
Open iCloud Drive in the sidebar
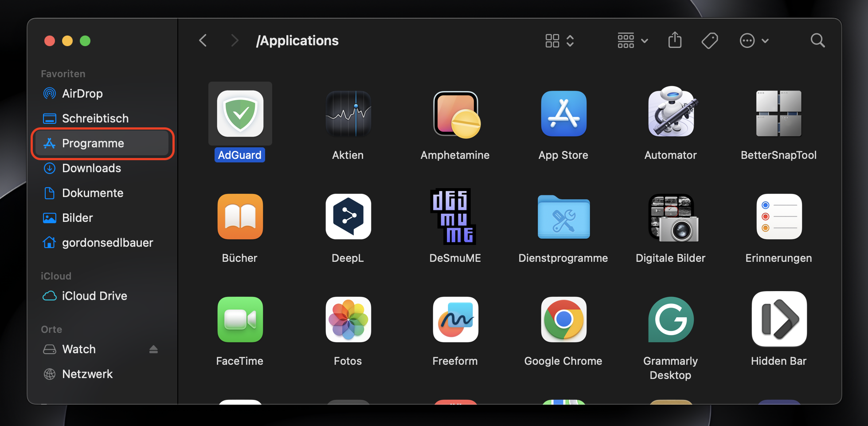(102, 296)
